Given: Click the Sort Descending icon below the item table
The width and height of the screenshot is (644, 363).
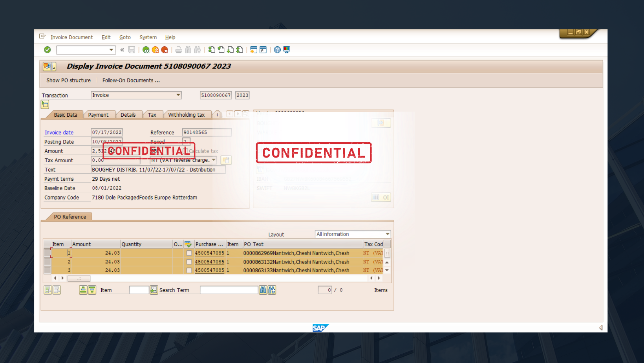Looking at the screenshot, I should coord(92,290).
